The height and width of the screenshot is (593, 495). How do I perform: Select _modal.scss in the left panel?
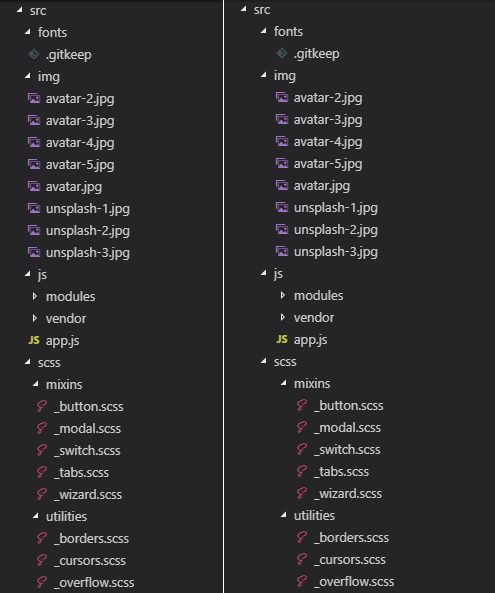point(88,428)
